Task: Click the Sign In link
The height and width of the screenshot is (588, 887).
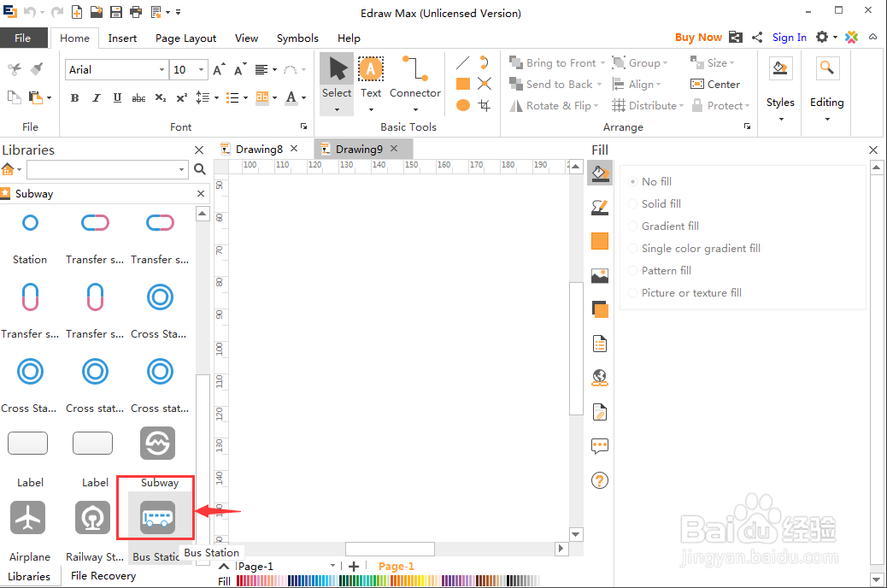Action: tap(789, 38)
